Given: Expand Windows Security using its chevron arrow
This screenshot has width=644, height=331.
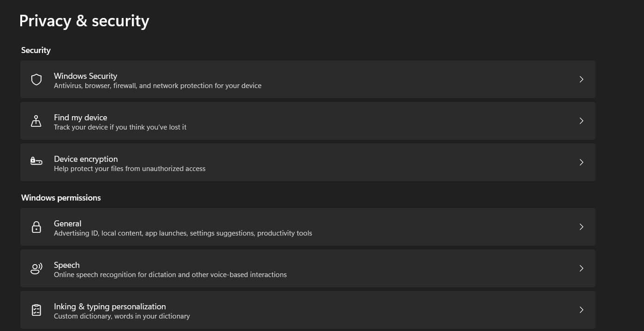Looking at the screenshot, I should click(581, 80).
